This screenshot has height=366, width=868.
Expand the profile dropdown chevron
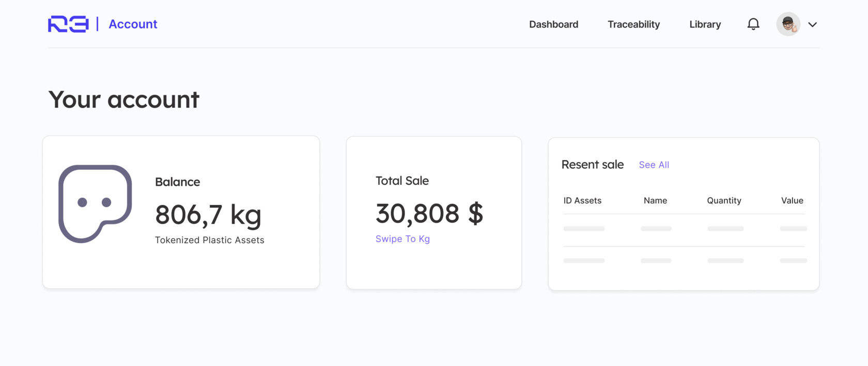[x=812, y=24]
